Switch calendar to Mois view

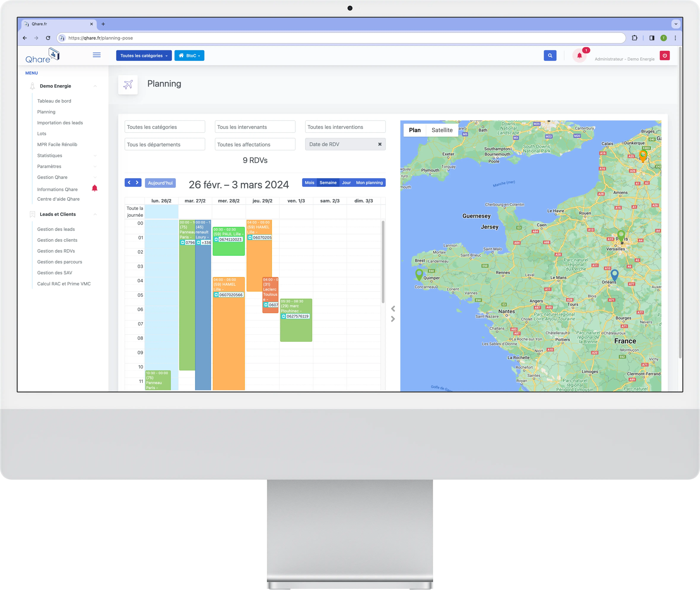(309, 183)
